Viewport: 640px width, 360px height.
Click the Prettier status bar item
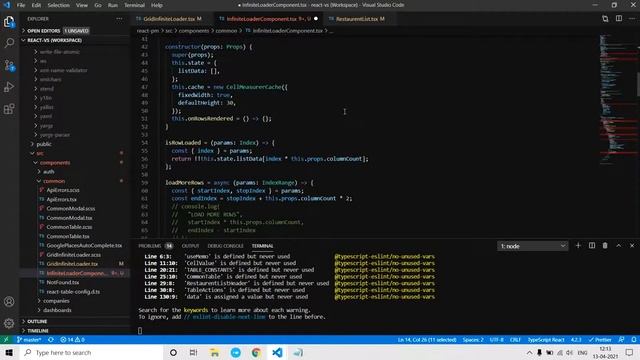[600, 340]
